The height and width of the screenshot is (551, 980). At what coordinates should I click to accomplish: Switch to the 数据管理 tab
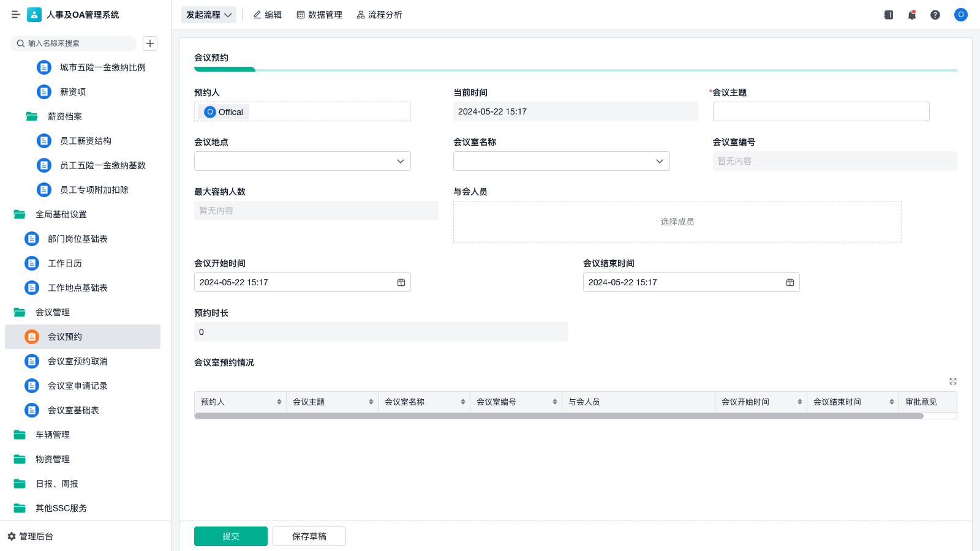(x=319, y=15)
